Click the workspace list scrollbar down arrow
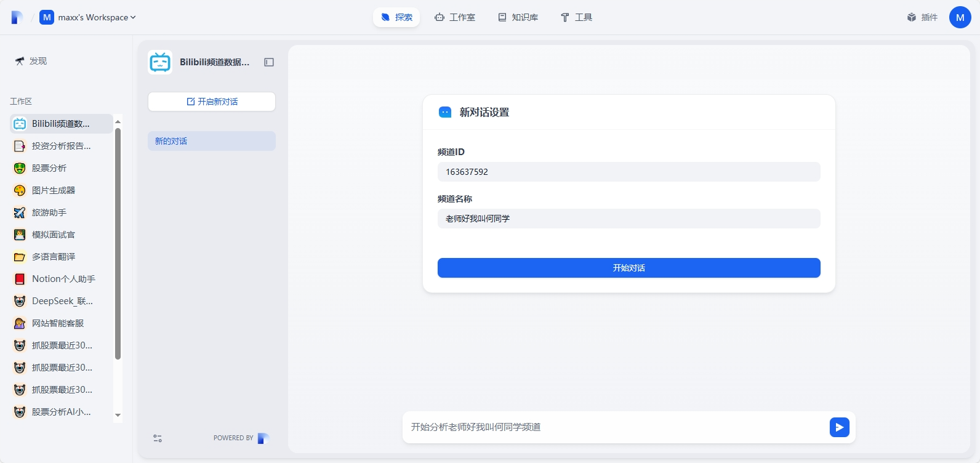This screenshot has height=463, width=980. pyautogui.click(x=118, y=416)
